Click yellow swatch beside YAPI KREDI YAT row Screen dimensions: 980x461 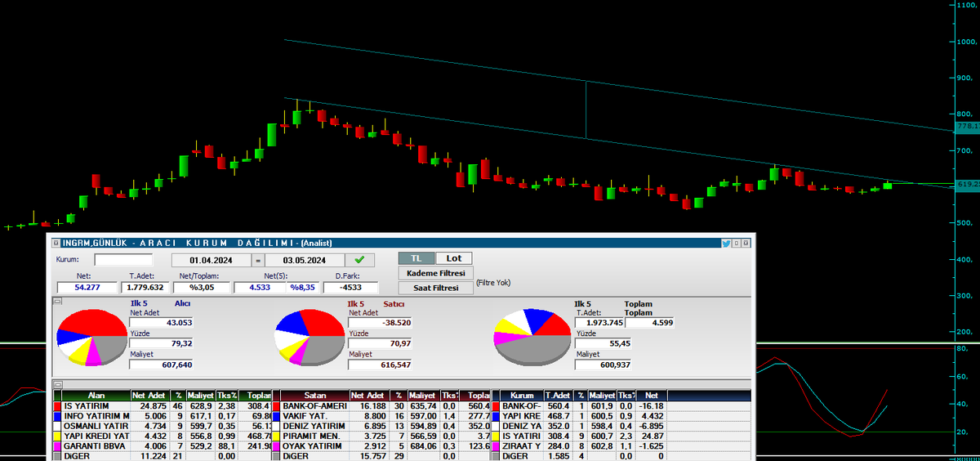[x=56, y=436]
